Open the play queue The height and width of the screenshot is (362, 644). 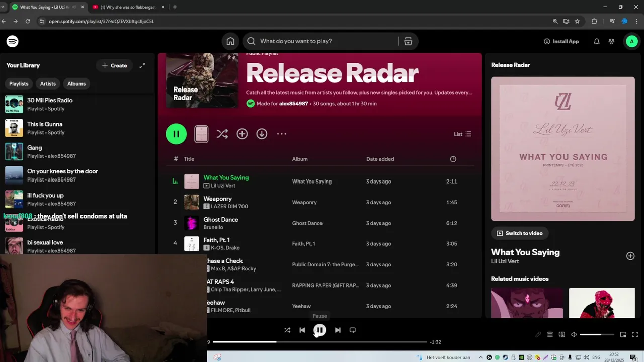click(x=550, y=335)
